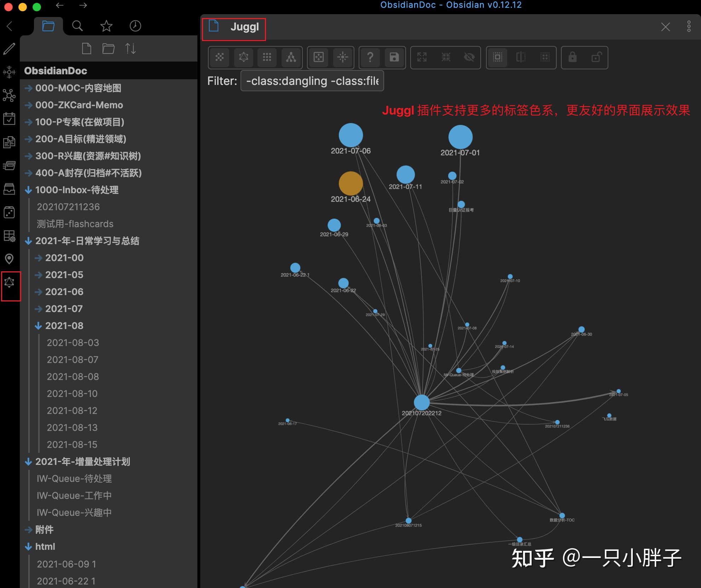Hide selected nodes with the crossed-eye icon
This screenshot has height=588, width=701.
pos(469,57)
